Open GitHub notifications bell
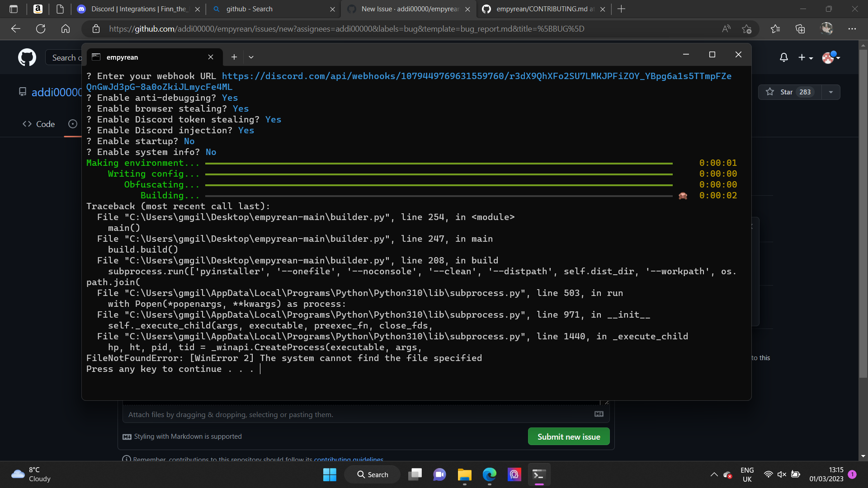 point(783,57)
